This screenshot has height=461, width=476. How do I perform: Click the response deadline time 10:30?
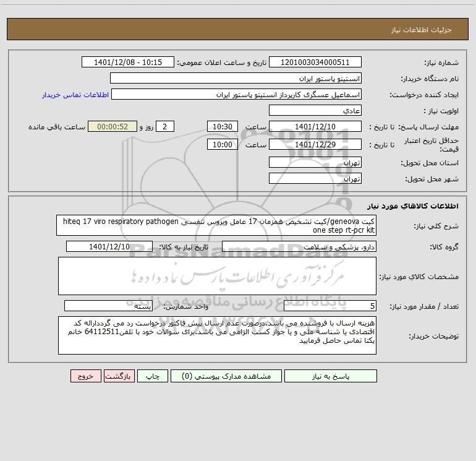[222, 127]
